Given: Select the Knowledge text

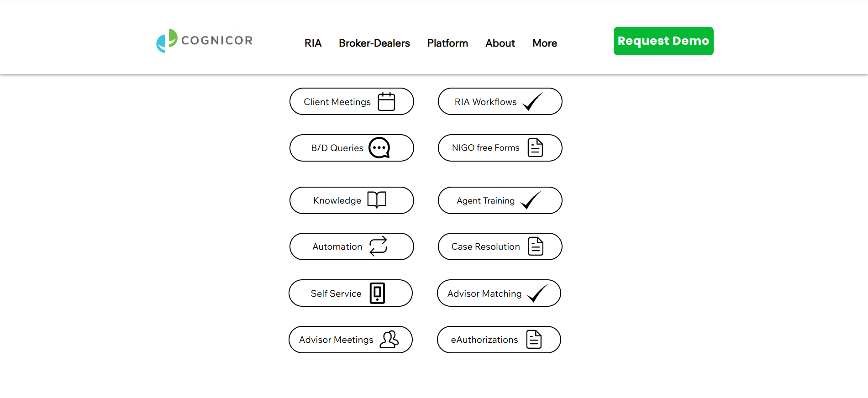Looking at the screenshot, I should 337,200.
